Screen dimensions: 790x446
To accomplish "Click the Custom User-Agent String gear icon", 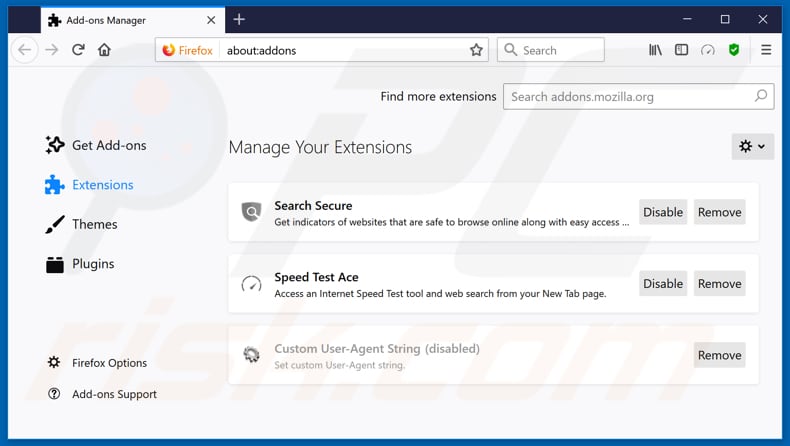I will pos(251,355).
